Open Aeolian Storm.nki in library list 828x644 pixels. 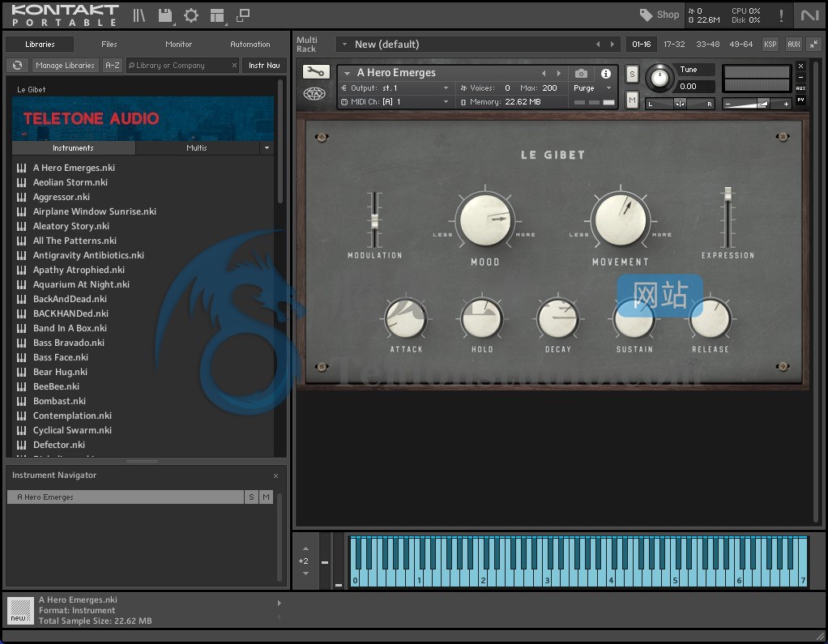[70, 182]
